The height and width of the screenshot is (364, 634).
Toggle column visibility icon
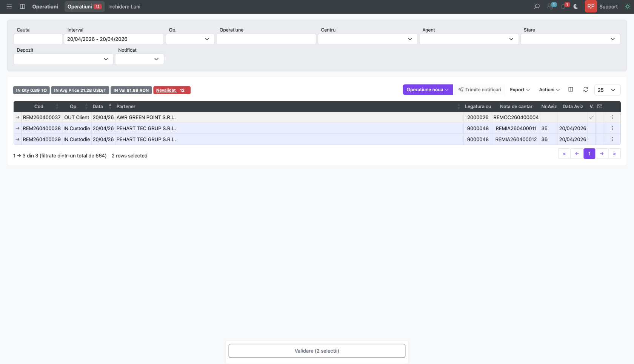571,89
